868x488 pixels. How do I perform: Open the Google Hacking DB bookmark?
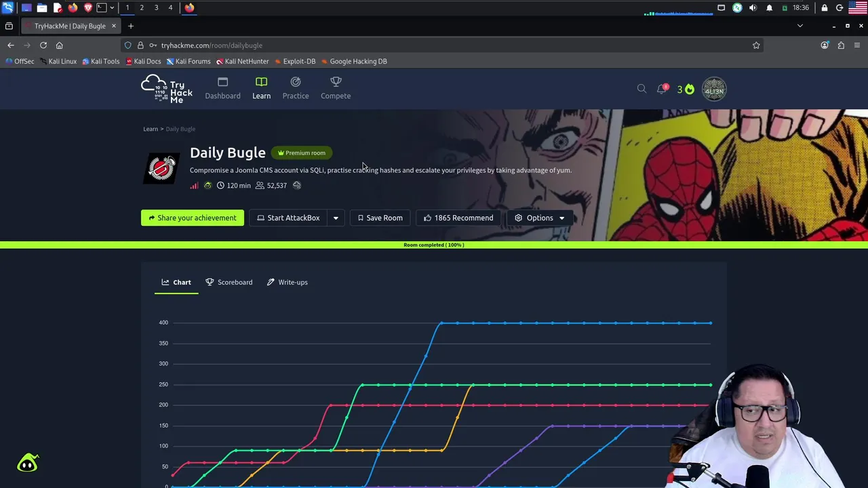pyautogui.click(x=354, y=61)
